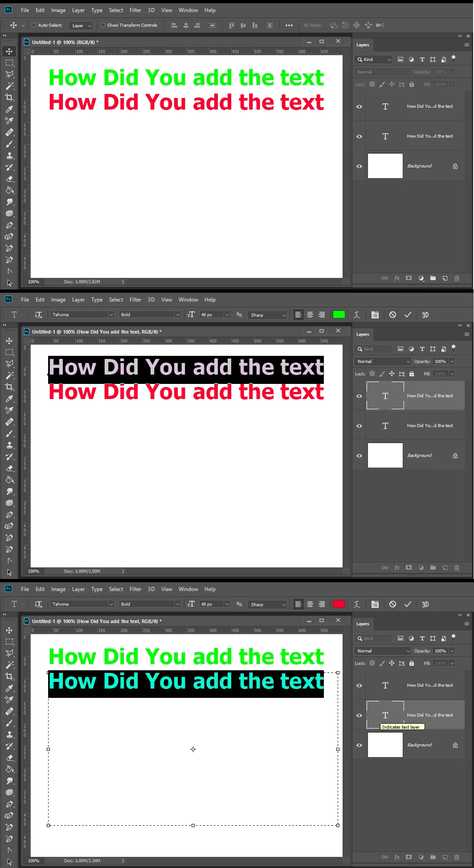Switch to the Layers tab in the top window
This screenshot has width=474, height=868.
tap(363, 45)
